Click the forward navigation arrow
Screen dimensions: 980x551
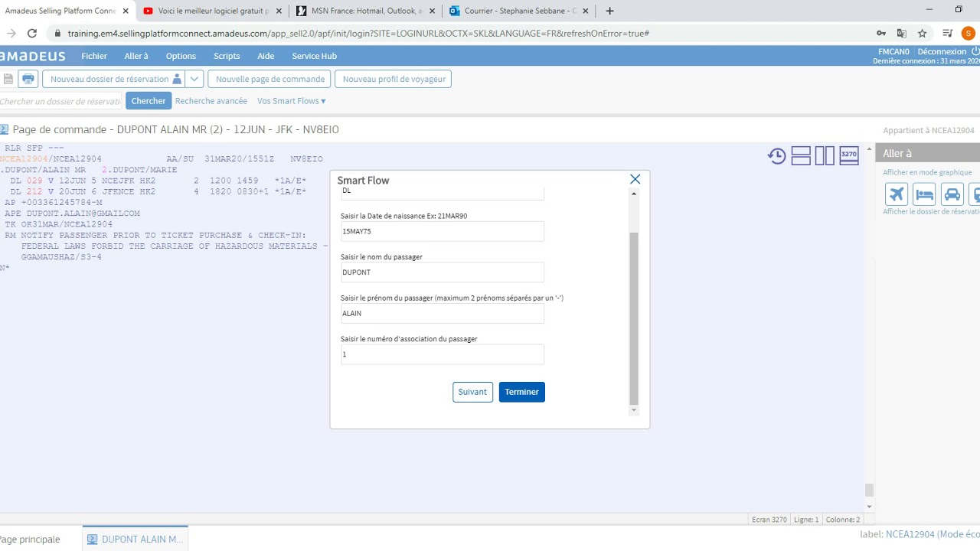point(11,34)
